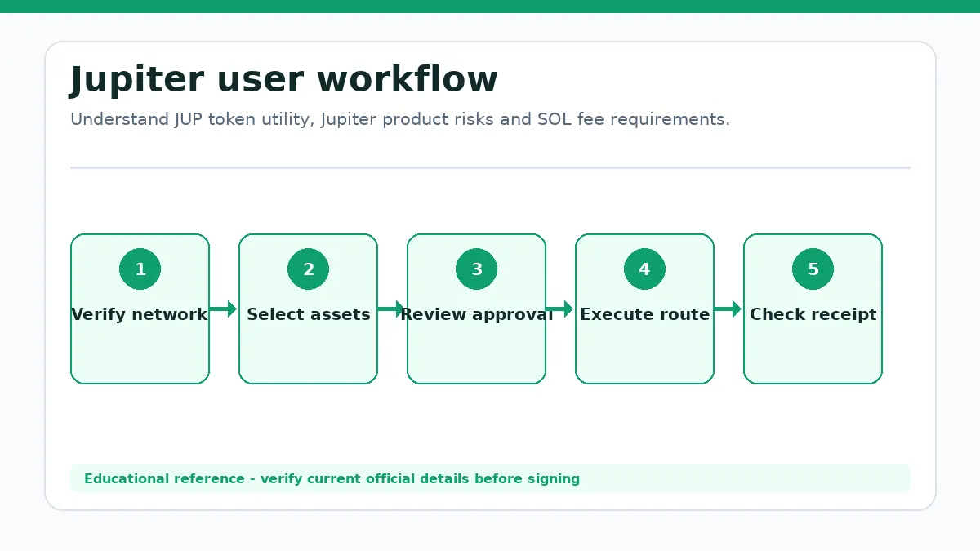Click the step 1 number circle

[x=140, y=269]
